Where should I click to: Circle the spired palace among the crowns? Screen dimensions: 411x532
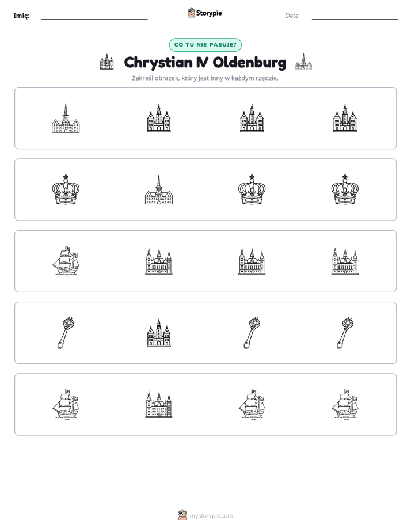click(x=159, y=189)
